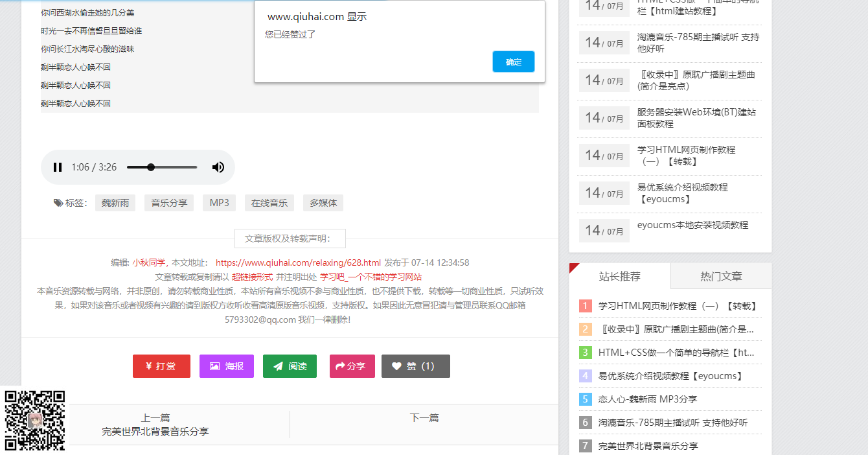Viewport: 868px width, 455px height.
Task: Click the green 阅读 read button
Action: point(290,366)
